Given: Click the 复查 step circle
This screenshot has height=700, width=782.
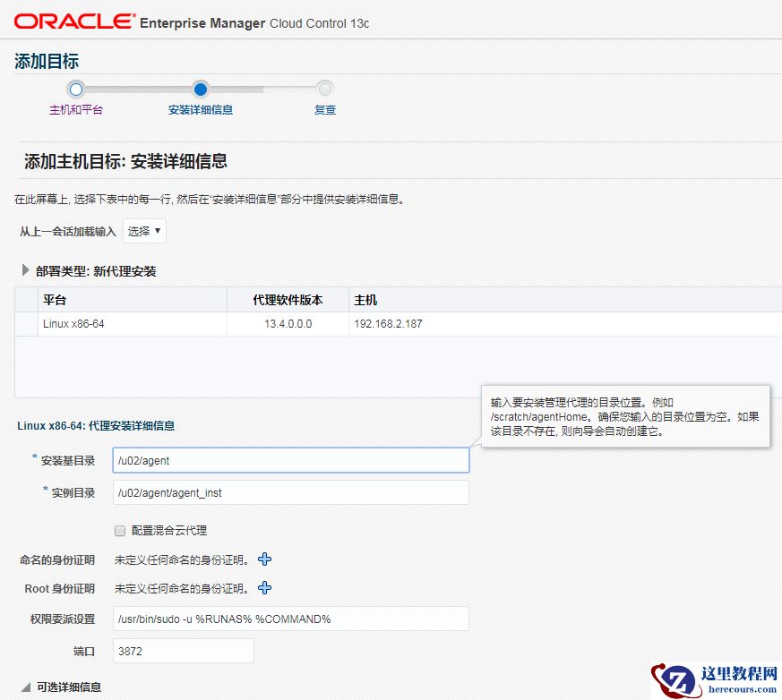Looking at the screenshot, I should (324, 90).
